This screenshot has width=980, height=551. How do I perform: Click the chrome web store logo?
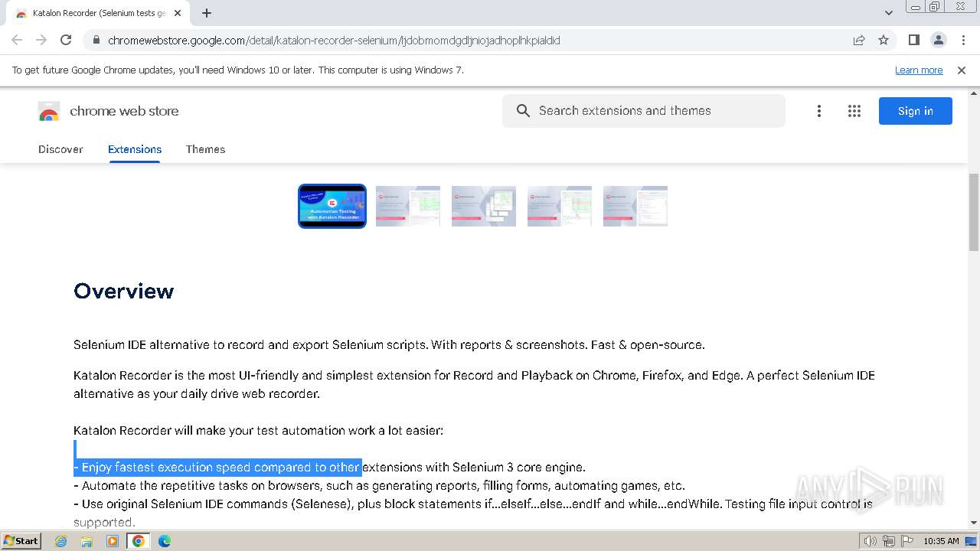[x=108, y=111]
